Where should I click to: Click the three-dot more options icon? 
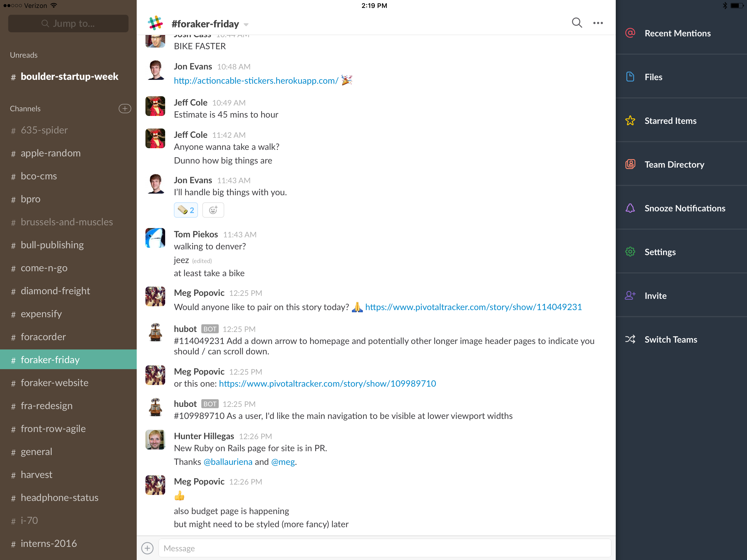(x=598, y=23)
